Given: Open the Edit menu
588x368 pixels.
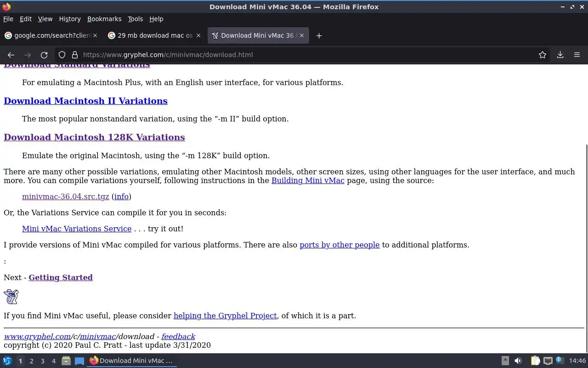Looking at the screenshot, I should [x=26, y=19].
